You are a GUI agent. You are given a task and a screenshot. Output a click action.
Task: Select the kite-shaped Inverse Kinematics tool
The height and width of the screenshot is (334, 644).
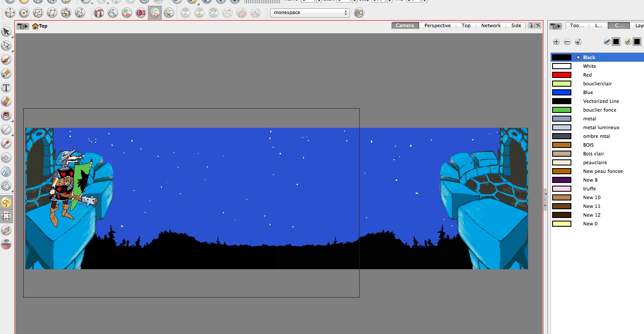click(6, 230)
